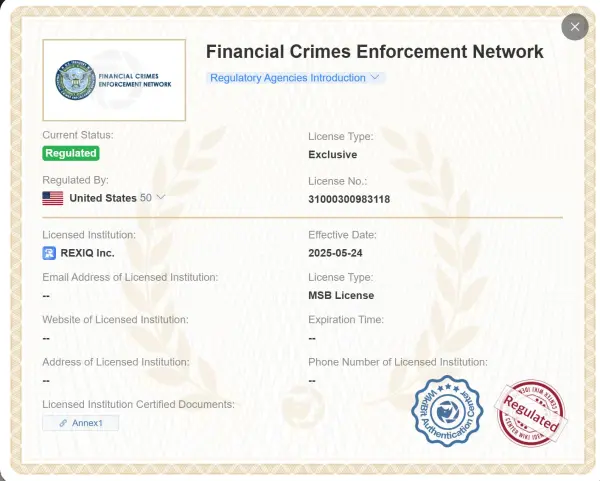Open the Annex1 certified document
Screen dimensions: 600x481
tap(81, 423)
